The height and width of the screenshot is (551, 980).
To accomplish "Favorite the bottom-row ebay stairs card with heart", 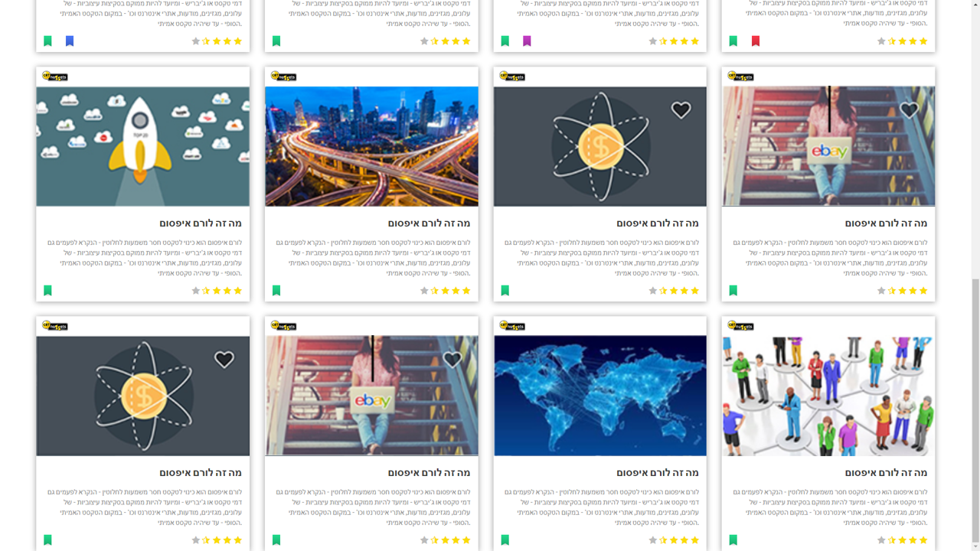I will coord(452,360).
